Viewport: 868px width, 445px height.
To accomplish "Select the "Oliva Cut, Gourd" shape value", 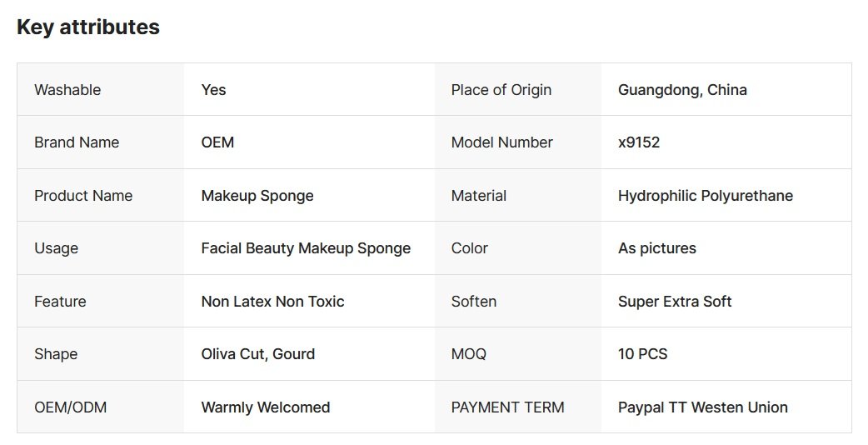I will point(258,354).
